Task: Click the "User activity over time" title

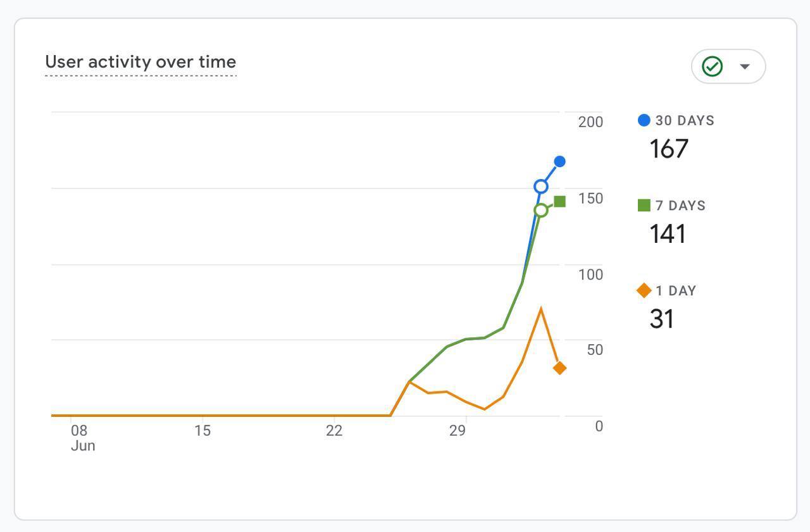Action: [140, 62]
